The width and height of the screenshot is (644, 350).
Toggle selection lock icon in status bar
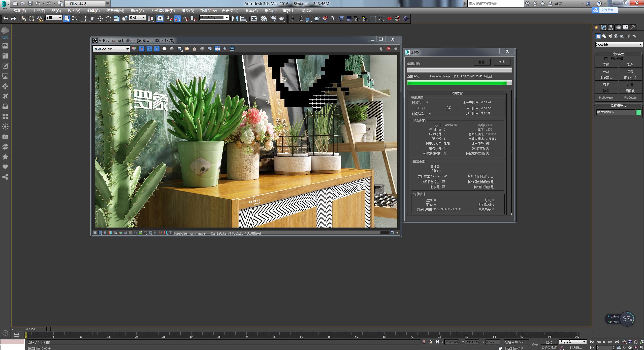(431, 342)
